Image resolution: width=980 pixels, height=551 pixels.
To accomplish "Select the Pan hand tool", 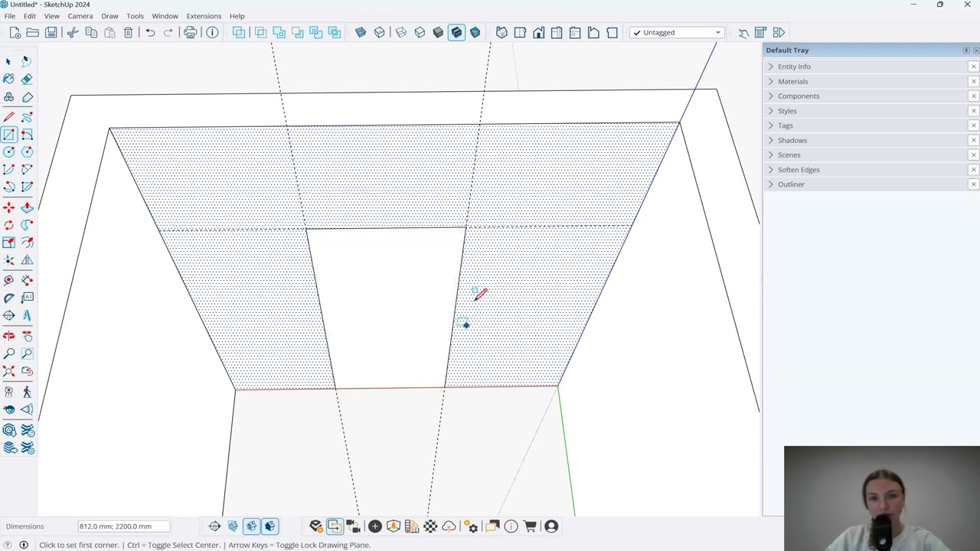I will pos(27,335).
